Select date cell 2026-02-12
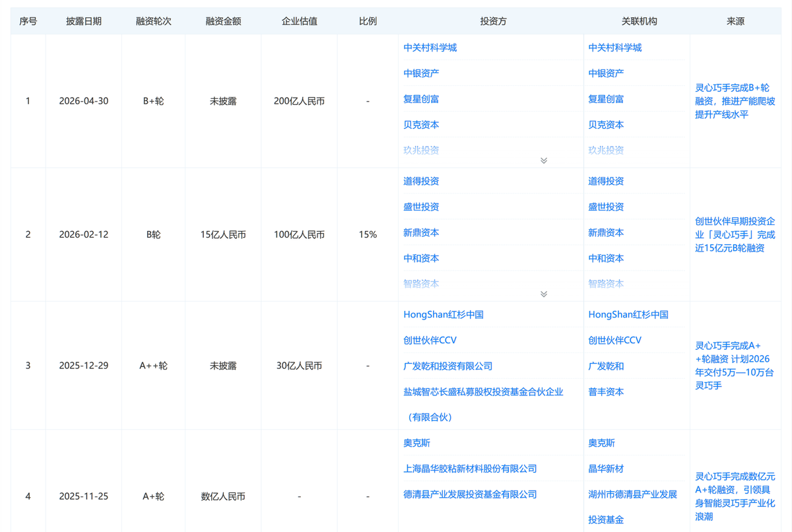The image size is (792, 532). click(x=84, y=234)
